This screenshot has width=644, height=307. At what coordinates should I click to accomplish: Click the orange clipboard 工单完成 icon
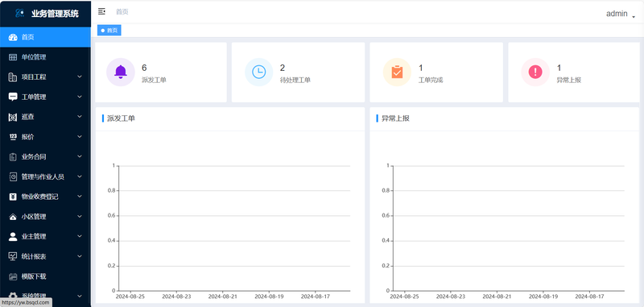click(x=397, y=72)
